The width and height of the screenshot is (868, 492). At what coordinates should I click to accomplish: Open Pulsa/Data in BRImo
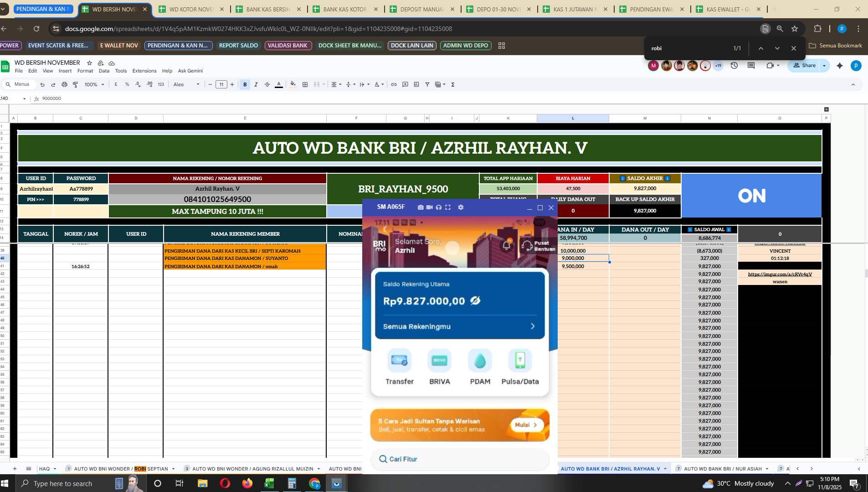(520, 368)
